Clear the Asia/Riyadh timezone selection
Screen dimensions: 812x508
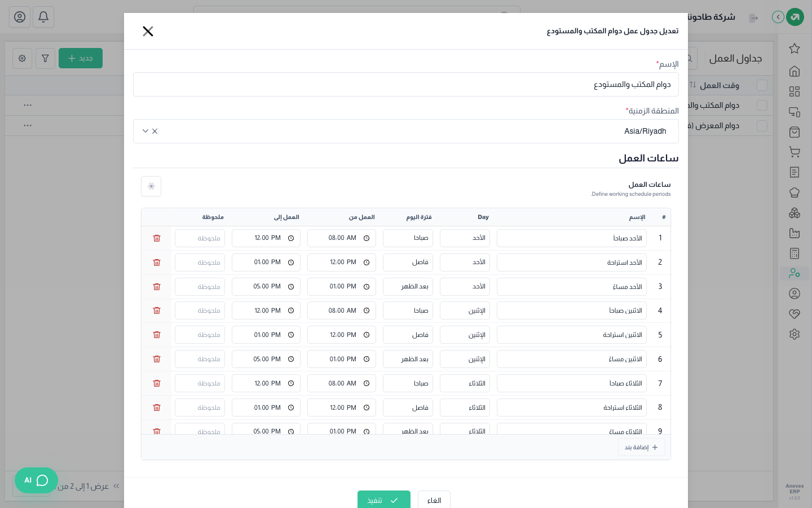pos(155,131)
